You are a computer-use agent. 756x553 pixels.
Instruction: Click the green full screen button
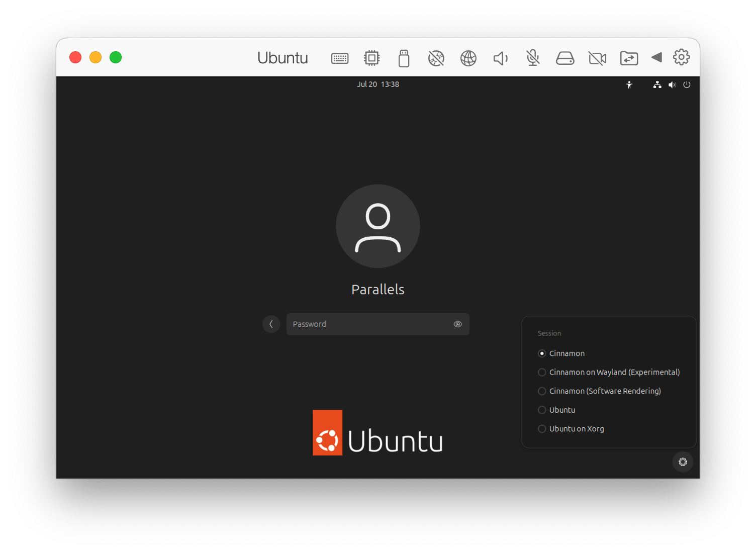(x=116, y=57)
